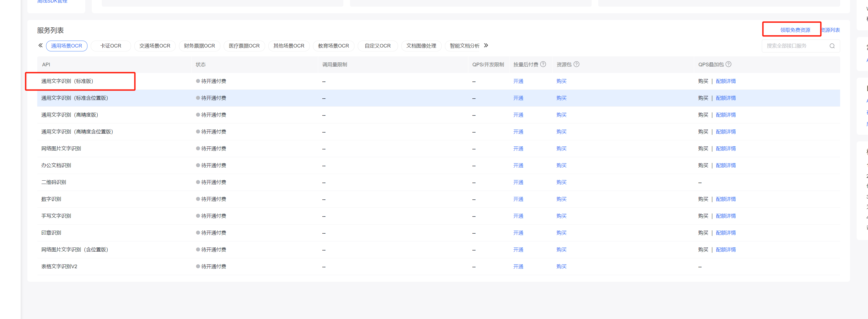Click the 办公文档识别 API name
868x319 pixels.
click(x=56, y=166)
